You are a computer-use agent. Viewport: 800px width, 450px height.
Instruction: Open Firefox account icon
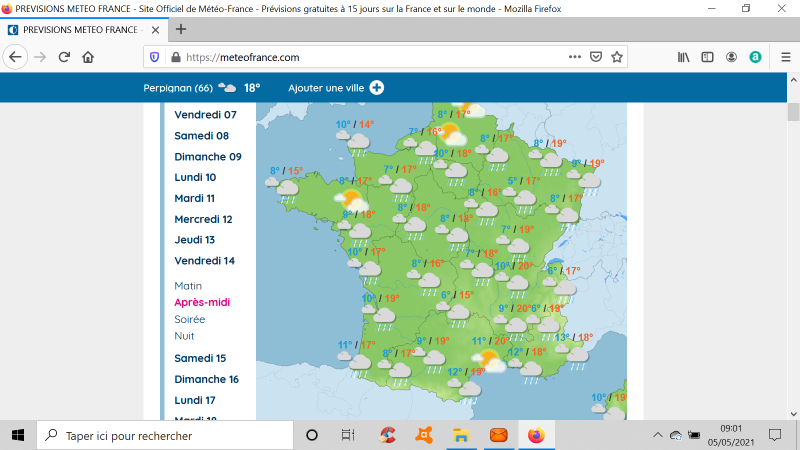(x=731, y=57)
